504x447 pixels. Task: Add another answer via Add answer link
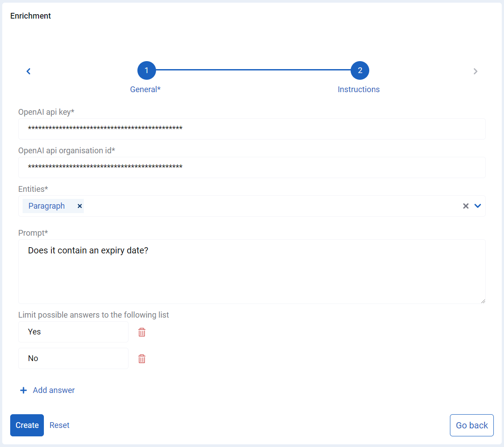pos(54,390)
